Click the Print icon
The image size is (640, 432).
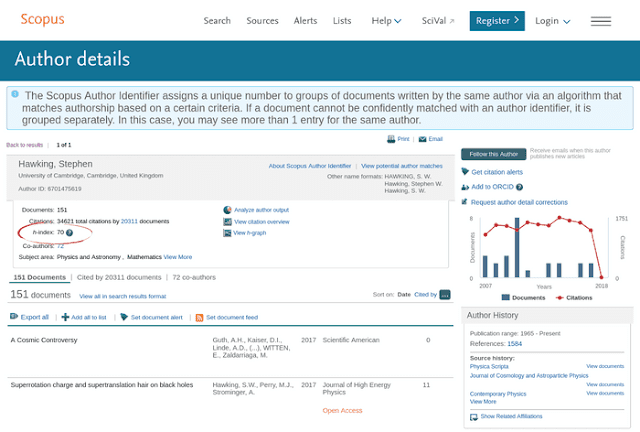click(391, 139)
